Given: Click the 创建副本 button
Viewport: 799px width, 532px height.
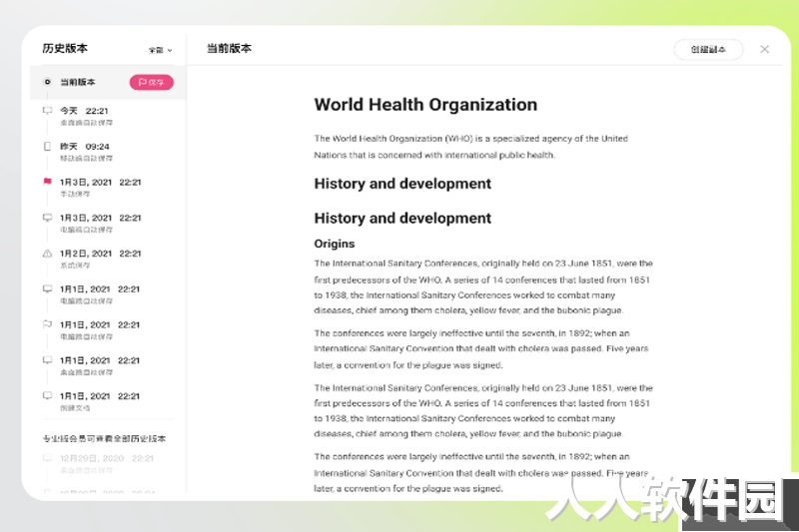Looking at the screenshot, I should pos(708,49).
